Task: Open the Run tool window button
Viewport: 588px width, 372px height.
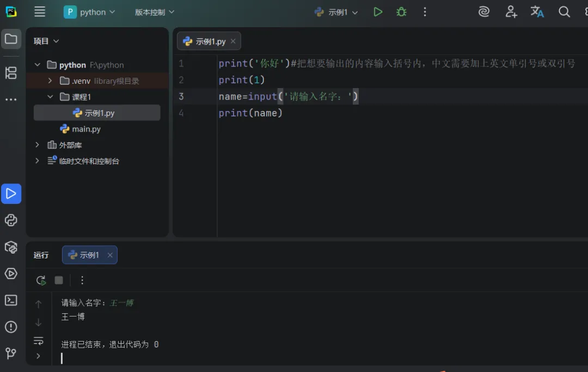Action: point(11,194)
